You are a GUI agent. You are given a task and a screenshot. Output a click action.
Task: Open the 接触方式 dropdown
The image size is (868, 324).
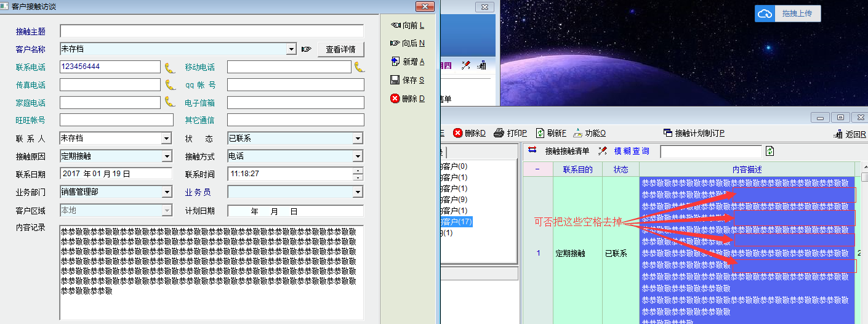click(358, 156)
